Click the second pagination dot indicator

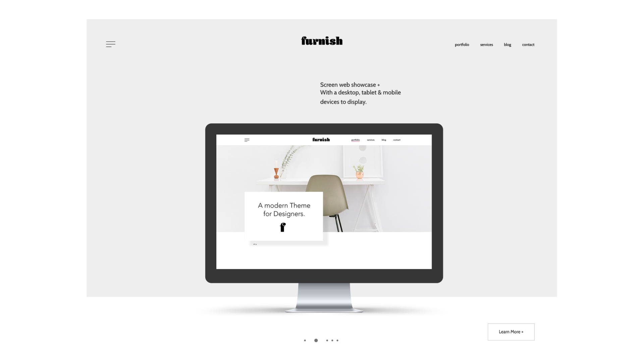pos(316,340)
